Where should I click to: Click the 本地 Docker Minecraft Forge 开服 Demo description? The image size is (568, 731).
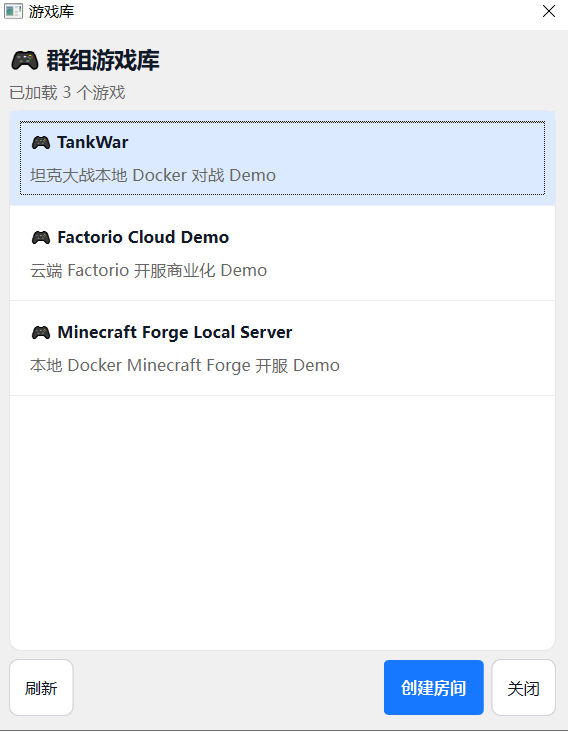pos(185,366)
